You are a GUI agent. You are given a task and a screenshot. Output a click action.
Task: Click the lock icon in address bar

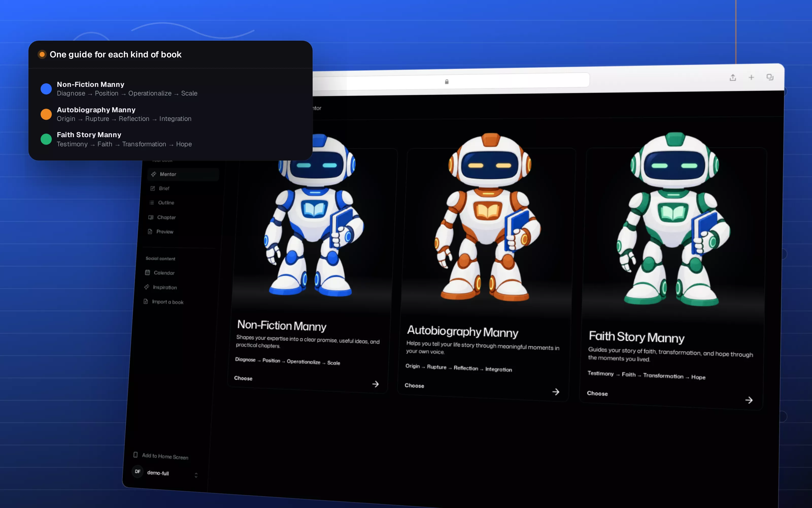(x=447, y=82)
